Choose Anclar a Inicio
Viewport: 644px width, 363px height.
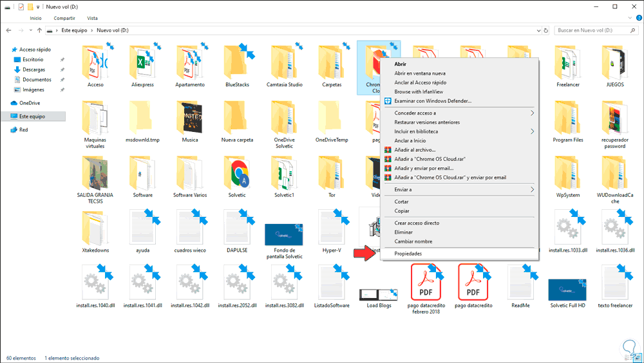[x=410, y=140]
